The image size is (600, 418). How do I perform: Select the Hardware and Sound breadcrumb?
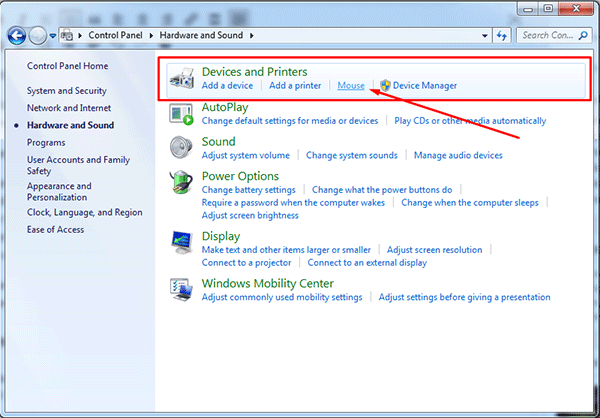201,35
